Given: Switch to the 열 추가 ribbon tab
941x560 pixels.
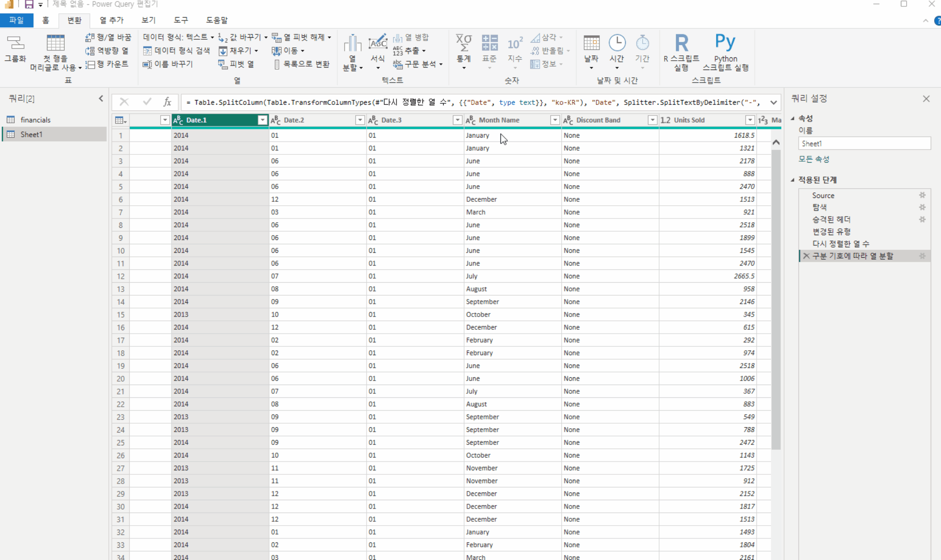Looking at the screenshot, I should click(x=111, y=20).
